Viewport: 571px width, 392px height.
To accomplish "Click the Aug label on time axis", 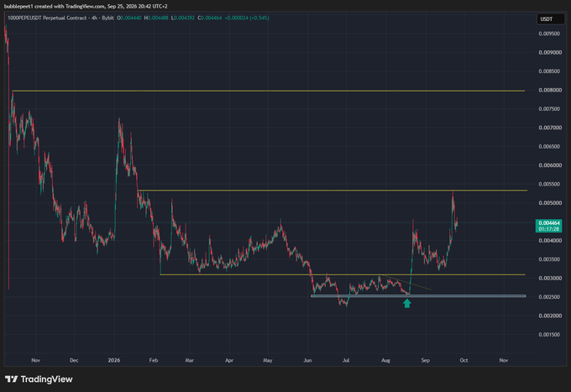I will pos(385,360).
